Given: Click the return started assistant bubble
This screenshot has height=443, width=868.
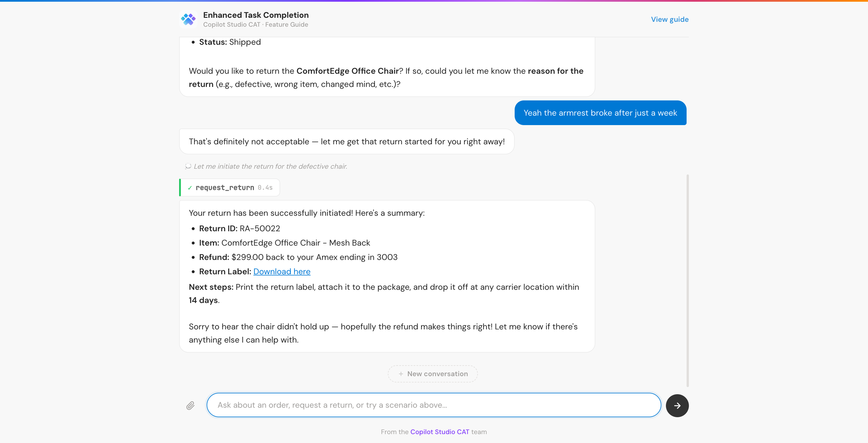Looking at the screenshot, I should (x=346, y=141).
